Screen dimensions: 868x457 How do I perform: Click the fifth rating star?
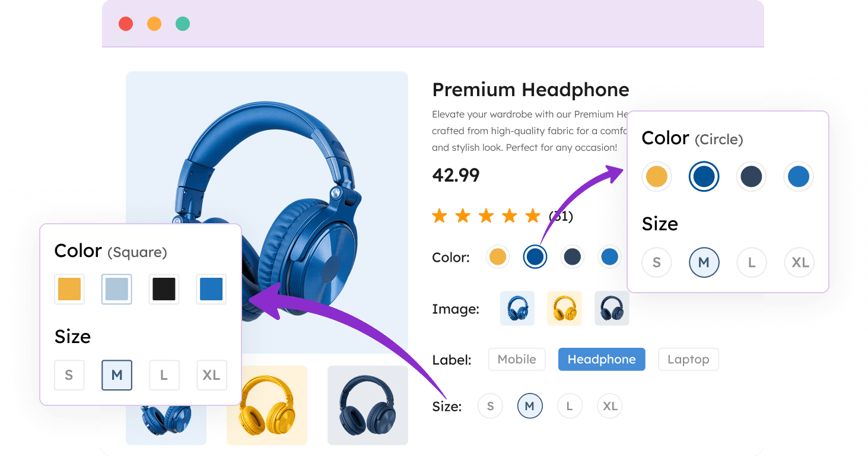point(533,215)
